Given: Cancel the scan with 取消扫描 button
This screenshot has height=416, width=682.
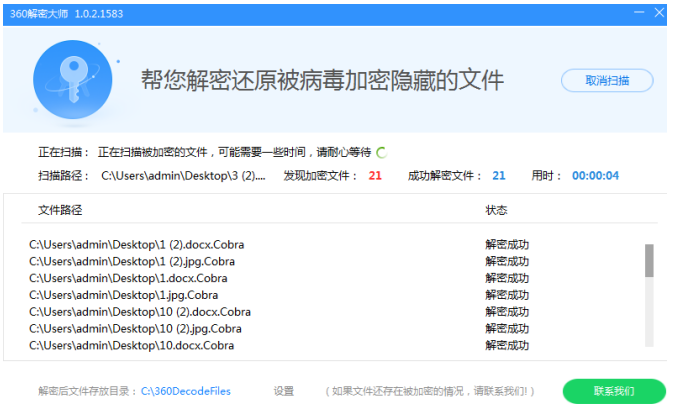Looking at the screenshot, I should pyautogui.click(x=607, y=81).
